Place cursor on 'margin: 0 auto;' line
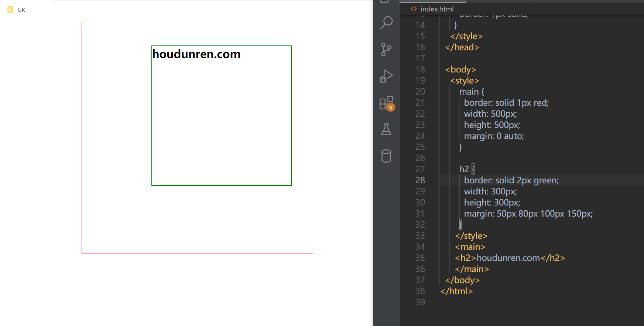Screen dimensions: 644x326 click(494, 136)
